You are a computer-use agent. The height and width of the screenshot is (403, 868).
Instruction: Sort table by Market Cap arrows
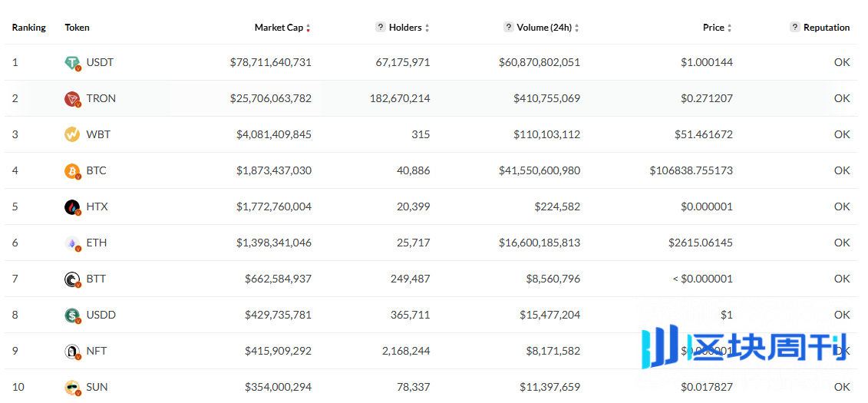[309, 28]
